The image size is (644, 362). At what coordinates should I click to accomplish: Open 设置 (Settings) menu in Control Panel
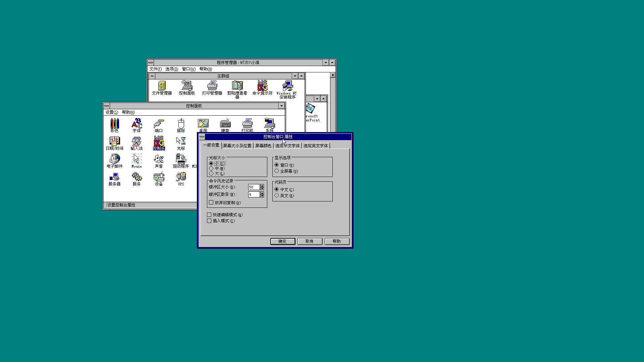(112, 112)
